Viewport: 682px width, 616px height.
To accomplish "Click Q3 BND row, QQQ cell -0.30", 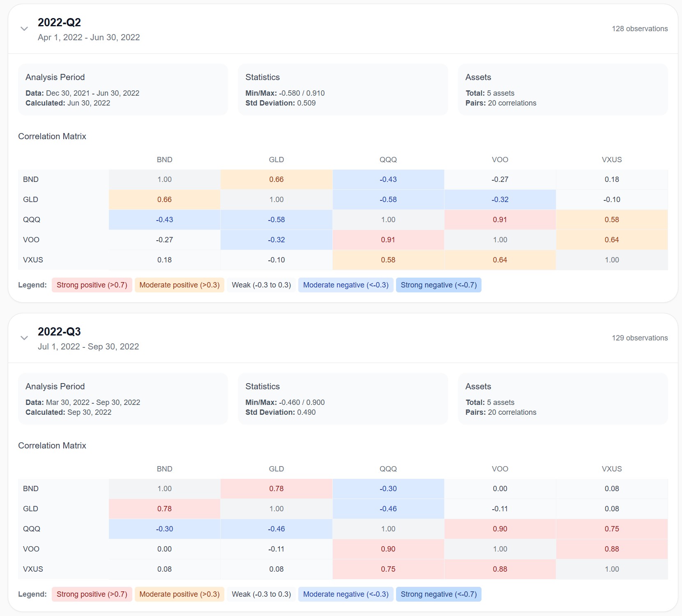I will coord(388,489).
